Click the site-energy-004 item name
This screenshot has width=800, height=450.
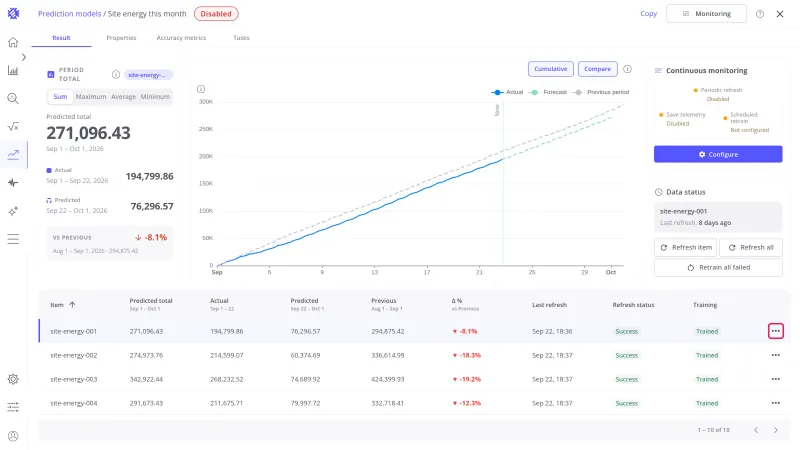(x=73, y=403)
